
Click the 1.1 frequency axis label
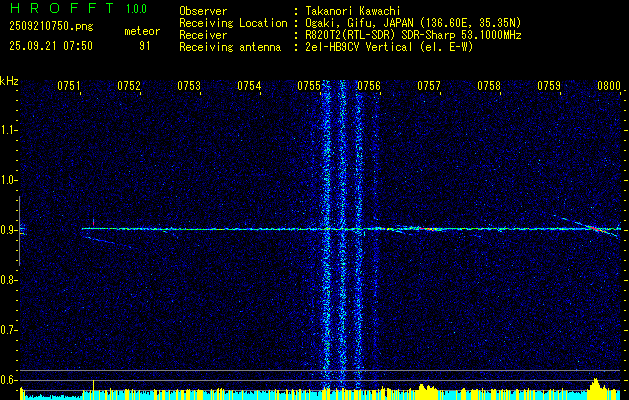(x=9, y=130)
